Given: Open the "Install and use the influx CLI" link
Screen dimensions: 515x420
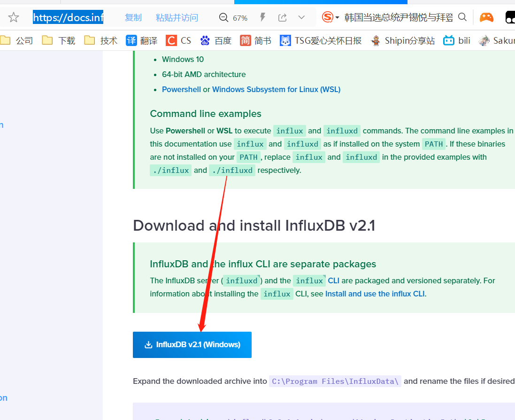Looking at the screenshot, I should pos(375,294).
